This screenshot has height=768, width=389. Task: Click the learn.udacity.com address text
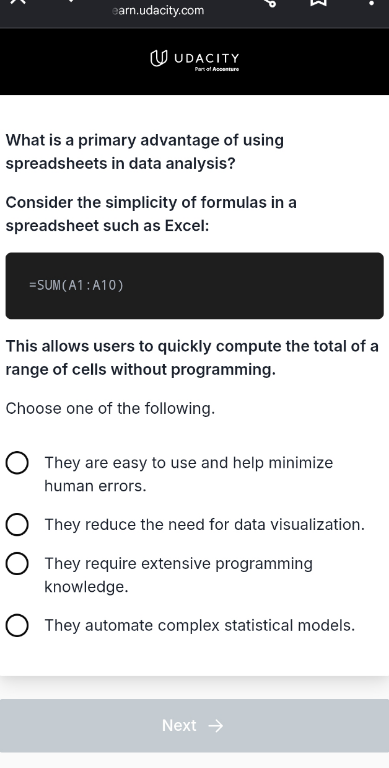coord(158,10)
